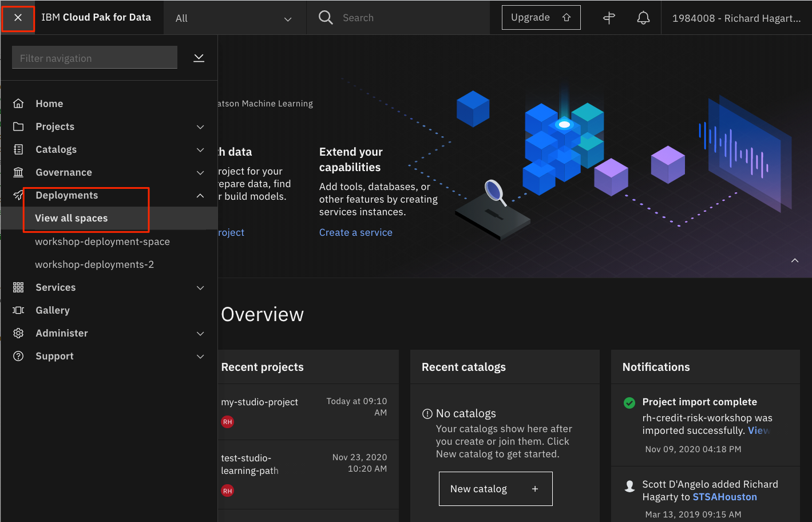Click the Extend your capabilities heading

pyautogui.click(x=351, y=159)
